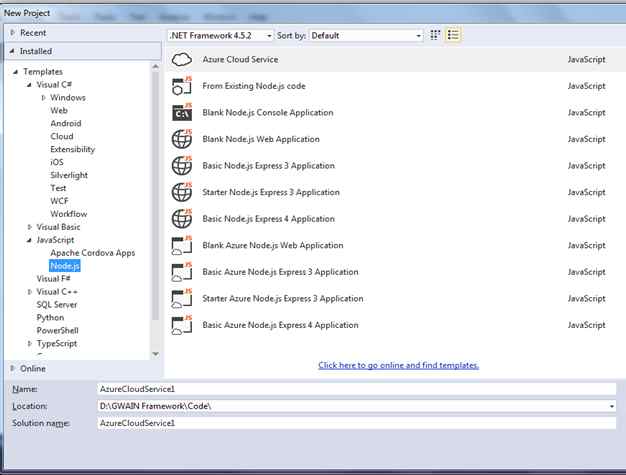Image resolution: width=626 pixels, height=475 pixels.
Task: Click the From Existing Node.js code icon
Action: pyautogui.click(x=182, y=86)
